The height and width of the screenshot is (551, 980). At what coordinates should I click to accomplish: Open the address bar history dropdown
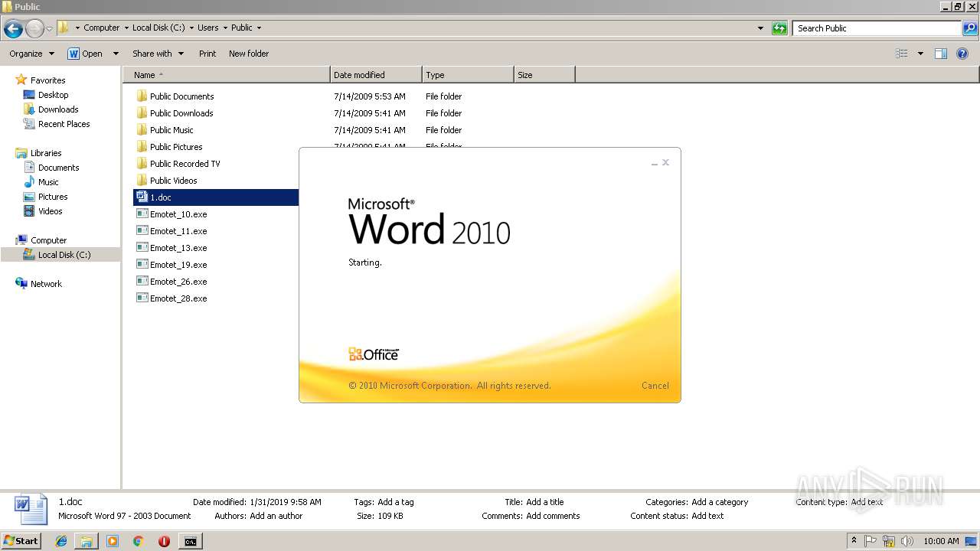[x=760, y=28]
